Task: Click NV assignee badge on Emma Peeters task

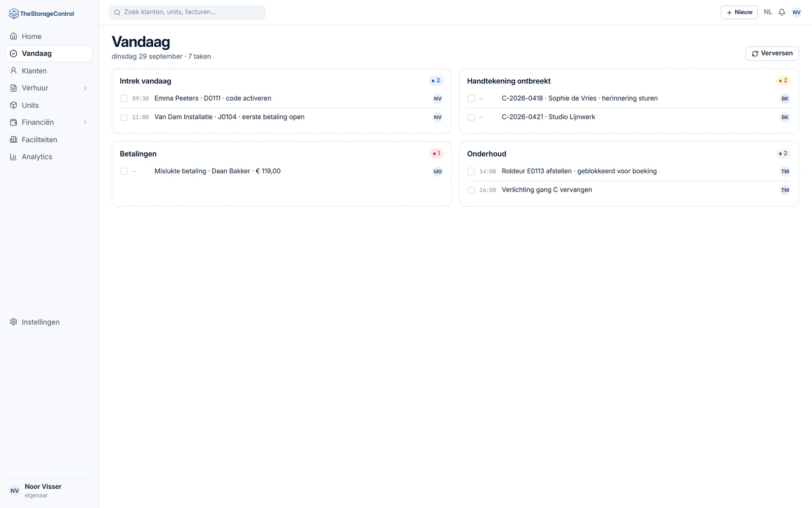Action: tap(437, 99)
